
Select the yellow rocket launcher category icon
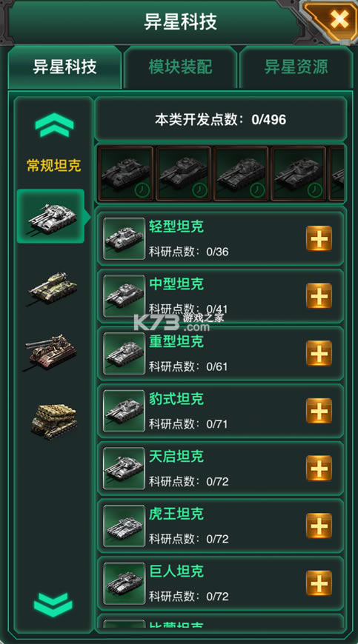54,420
